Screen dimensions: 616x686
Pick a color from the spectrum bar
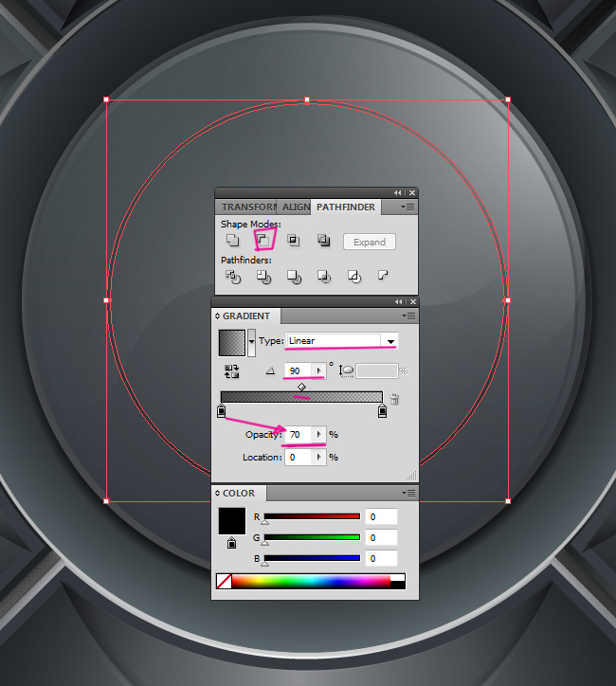click(311, 582)
